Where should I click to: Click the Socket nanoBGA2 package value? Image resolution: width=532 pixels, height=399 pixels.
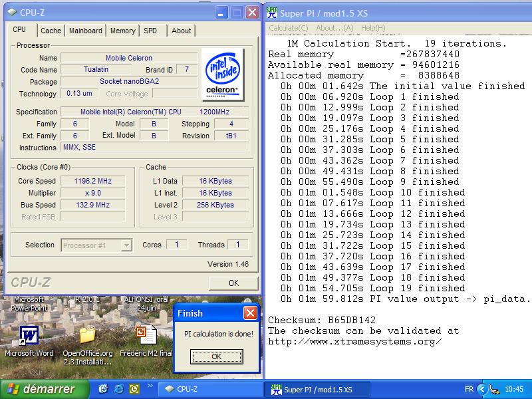tap(129, 81)
